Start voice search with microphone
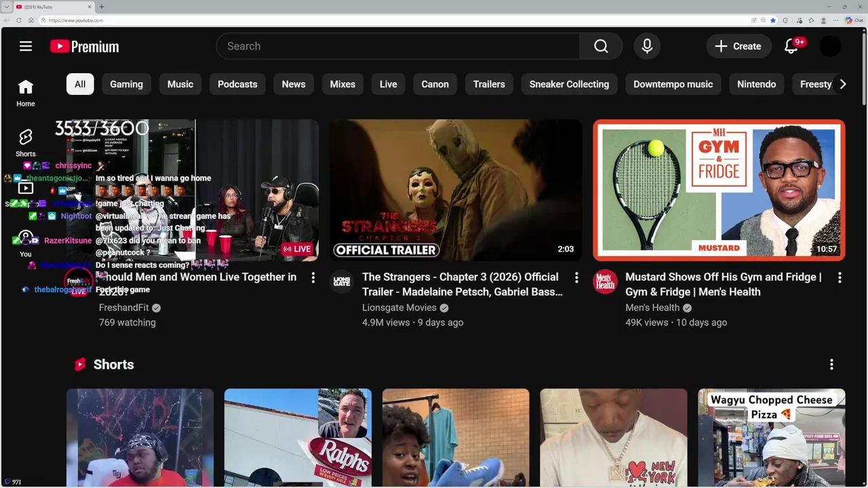 click(647, 46)
